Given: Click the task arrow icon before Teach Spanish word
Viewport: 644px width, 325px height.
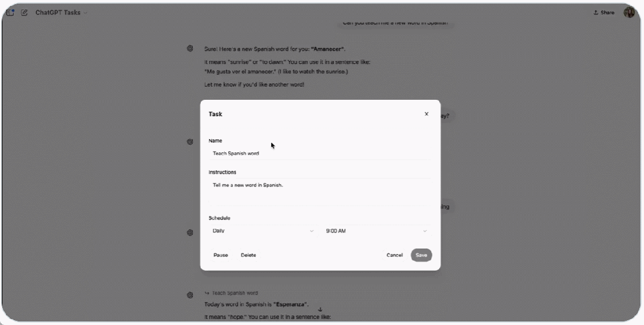Looking at the screenshot, I should click(x=207, y=293).
